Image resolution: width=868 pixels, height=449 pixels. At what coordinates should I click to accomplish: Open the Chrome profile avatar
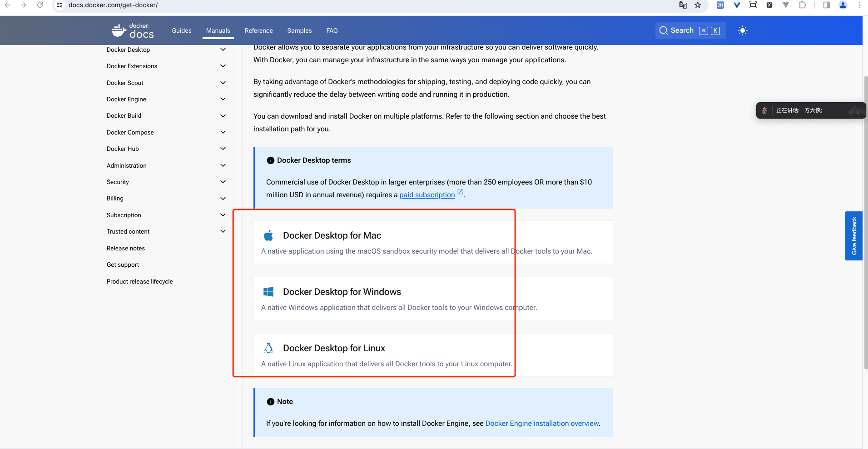[x=843, y=5]
